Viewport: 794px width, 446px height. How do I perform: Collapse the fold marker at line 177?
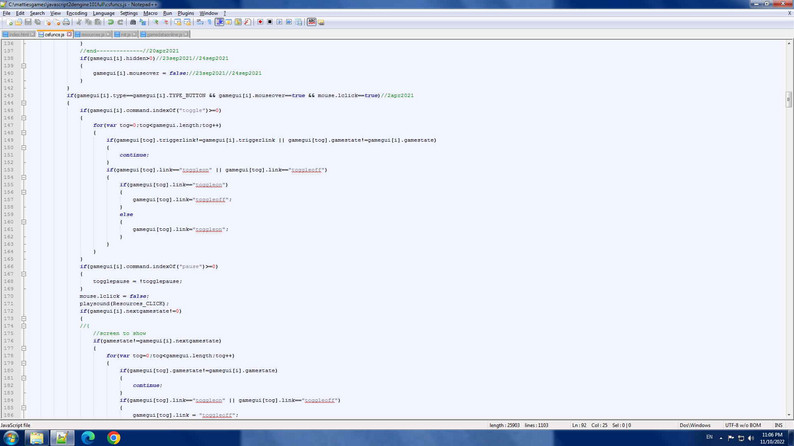[x=23, y=348]
